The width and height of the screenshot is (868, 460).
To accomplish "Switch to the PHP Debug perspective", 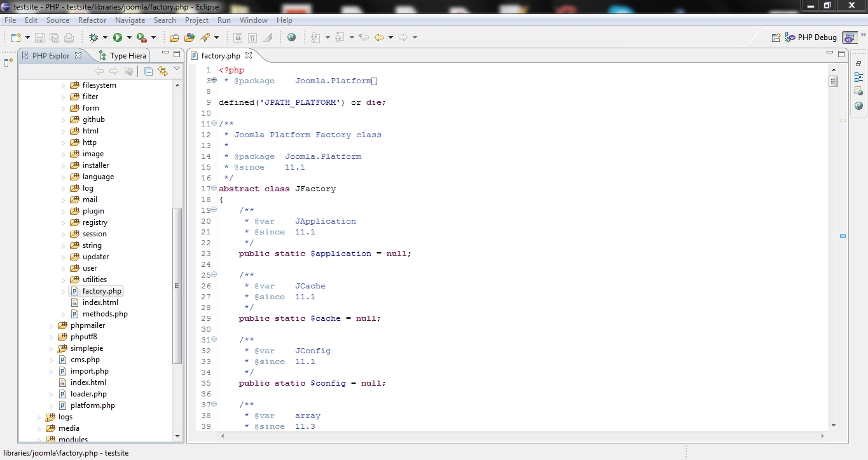I will (x=811, y=37).
